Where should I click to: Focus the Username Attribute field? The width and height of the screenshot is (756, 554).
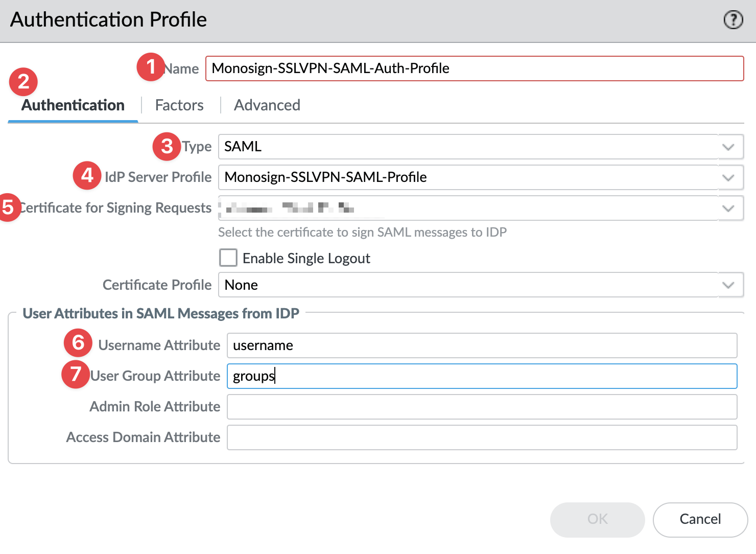point(482,345)
